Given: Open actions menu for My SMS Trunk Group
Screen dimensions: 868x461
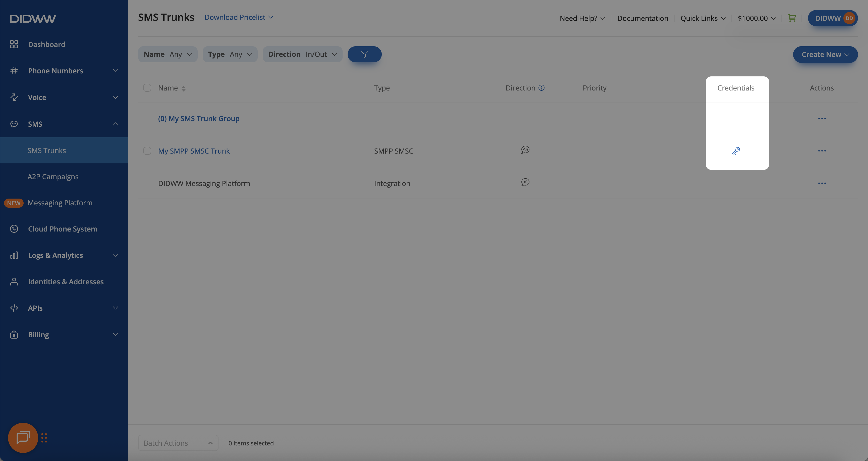Looking at the screenshot, I should [x=822, y=118].
